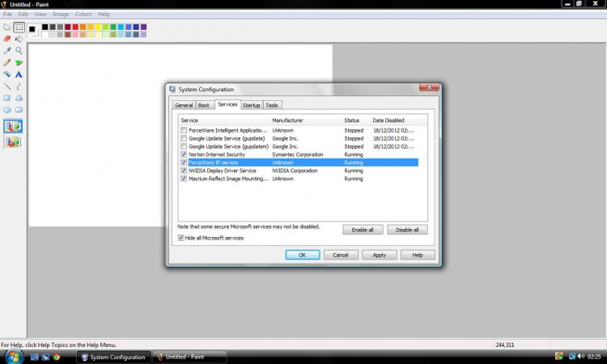Open Paint's Colors menu
607x364 pixels.
click(83, 14)
